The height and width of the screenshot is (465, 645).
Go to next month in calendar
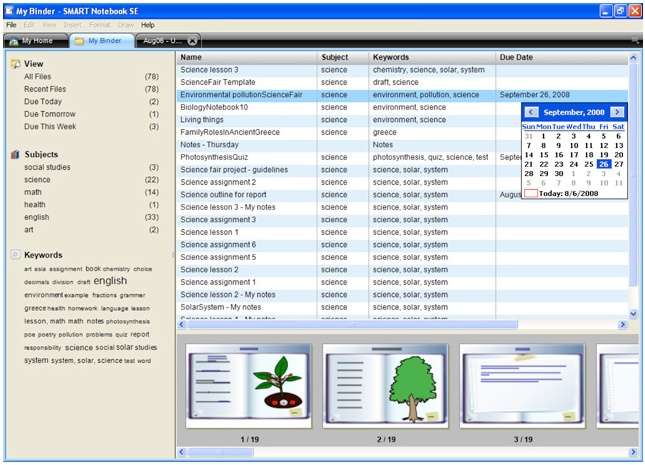(617, 112)
